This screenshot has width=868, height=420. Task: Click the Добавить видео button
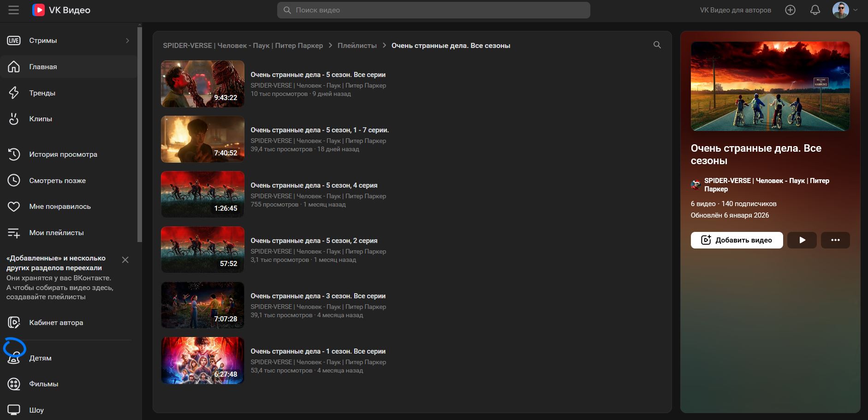pos(737,240)
